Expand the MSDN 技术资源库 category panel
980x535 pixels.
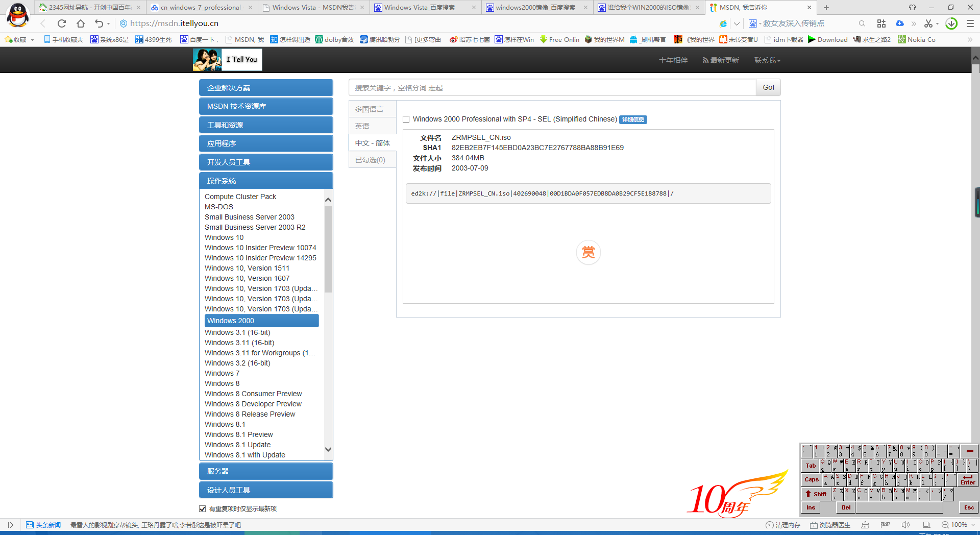pos(266,106)
